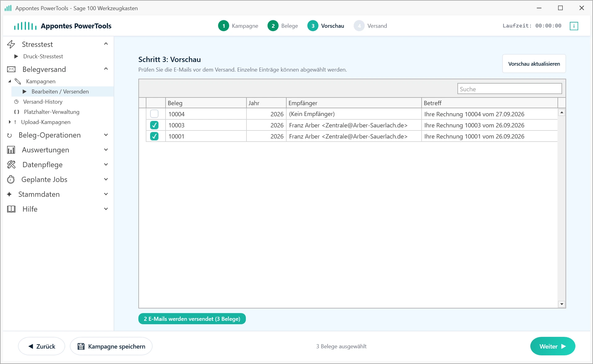The height and width of the screenshot is (364, 593).
Task: Click the Hilfe book icon
Action: 11,209
